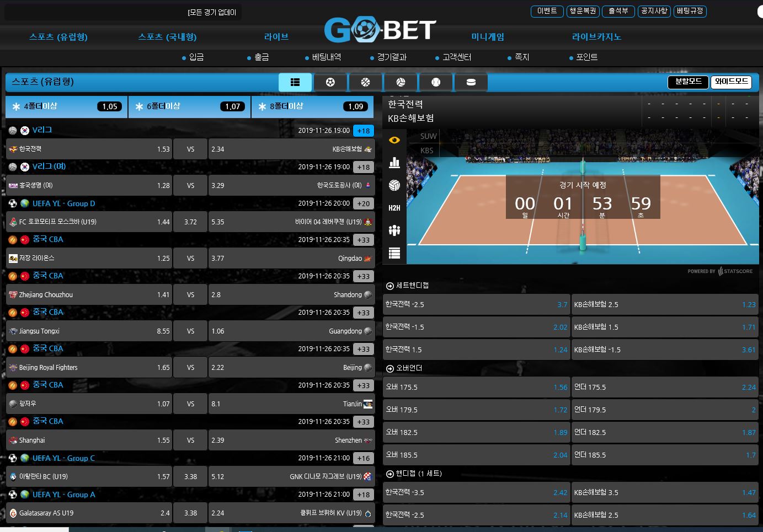Click the 출석부 button

[x=618, y=11]
